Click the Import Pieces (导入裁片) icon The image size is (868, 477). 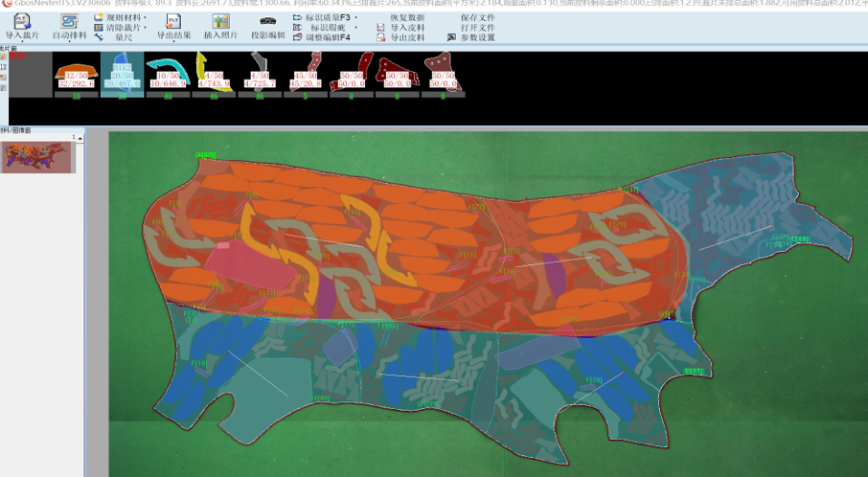pos(21,21)
